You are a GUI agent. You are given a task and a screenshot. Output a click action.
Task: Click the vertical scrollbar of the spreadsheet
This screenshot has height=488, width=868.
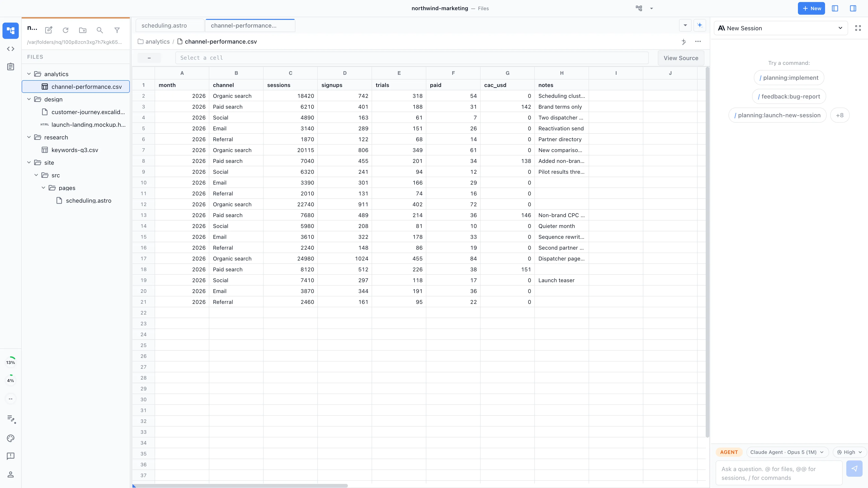[x=707, y=252]
